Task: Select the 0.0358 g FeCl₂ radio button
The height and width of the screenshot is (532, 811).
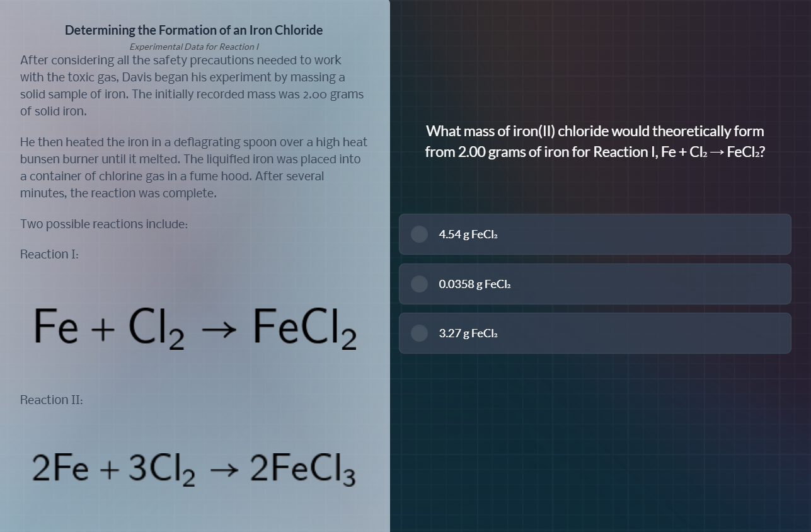Action: click(420, 284)
